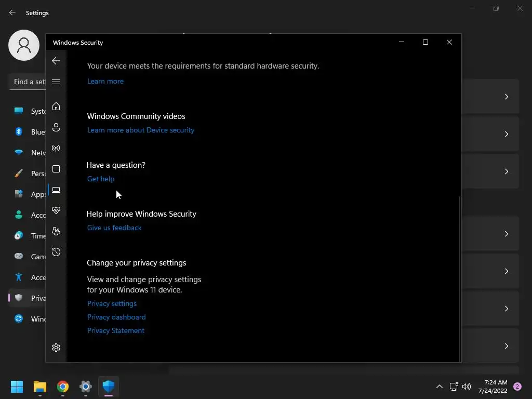Select System in Settings sidebar
The width and height of the screenshot is (532, 399).
28,111
